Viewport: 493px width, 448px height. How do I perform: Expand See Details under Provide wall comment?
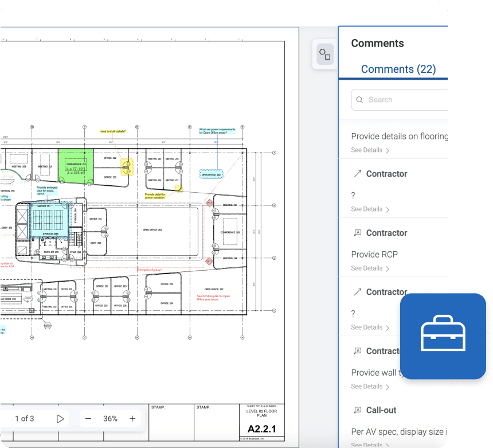pos(370,387)
